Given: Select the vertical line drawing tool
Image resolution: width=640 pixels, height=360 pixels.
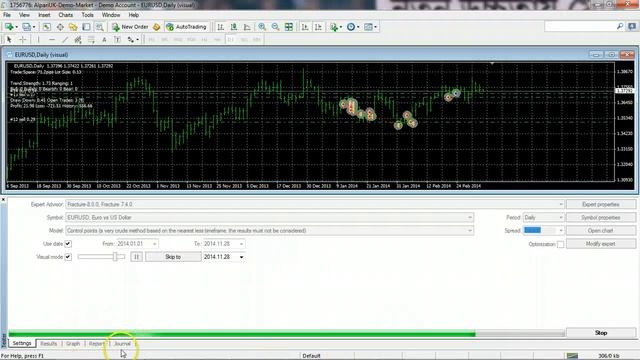Looking at the screenshot, I should coord(38,40).
